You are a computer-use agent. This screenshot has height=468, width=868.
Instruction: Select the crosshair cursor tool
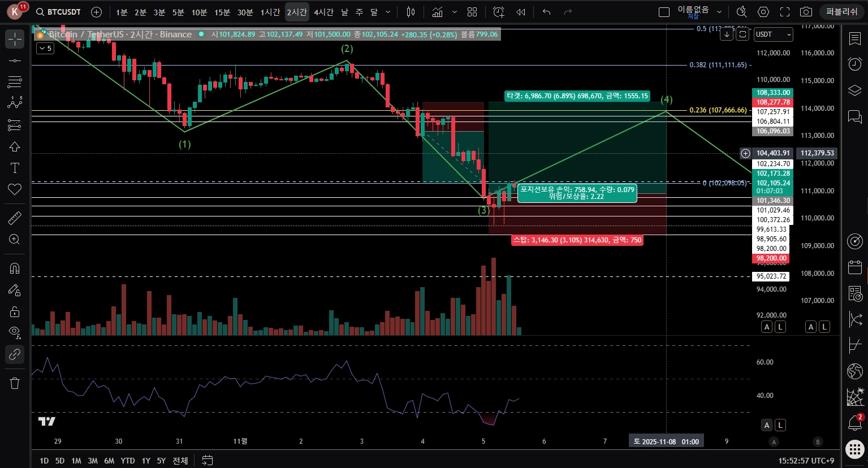coord(15,39)
